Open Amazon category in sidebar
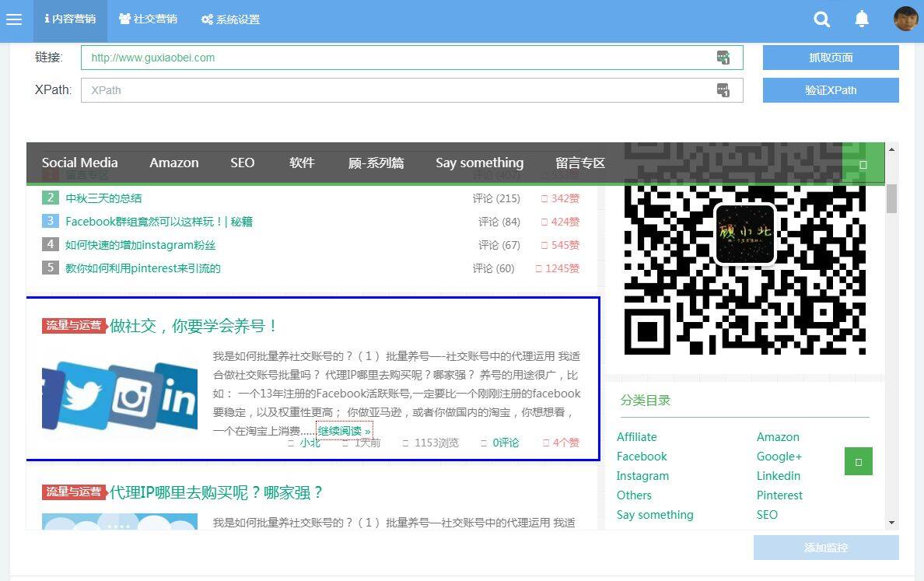The image size is (924, 581). pyautogui.click(x=778, y=436)
